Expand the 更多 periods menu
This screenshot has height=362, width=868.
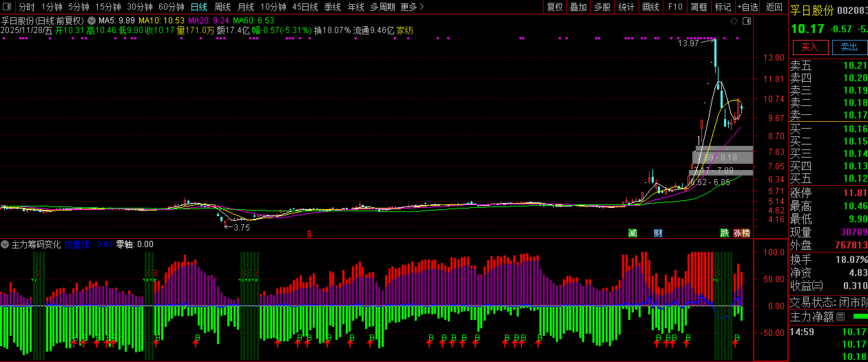(x=412, y=7)
